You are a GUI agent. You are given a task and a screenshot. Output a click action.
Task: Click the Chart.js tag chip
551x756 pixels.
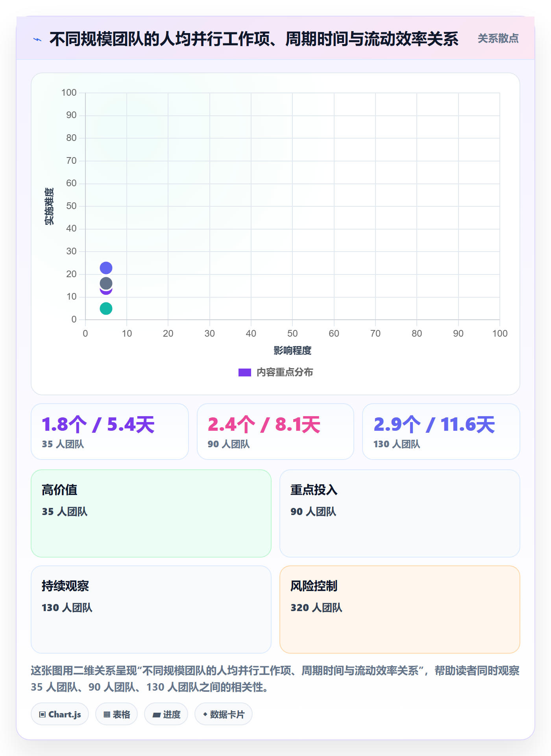click(x=60, y=714)
